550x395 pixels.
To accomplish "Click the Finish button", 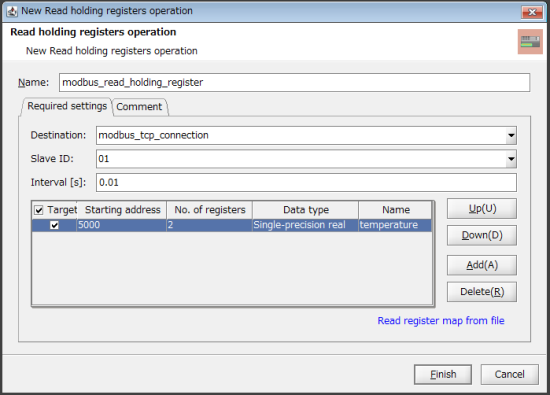I will [x=443, y=374].
